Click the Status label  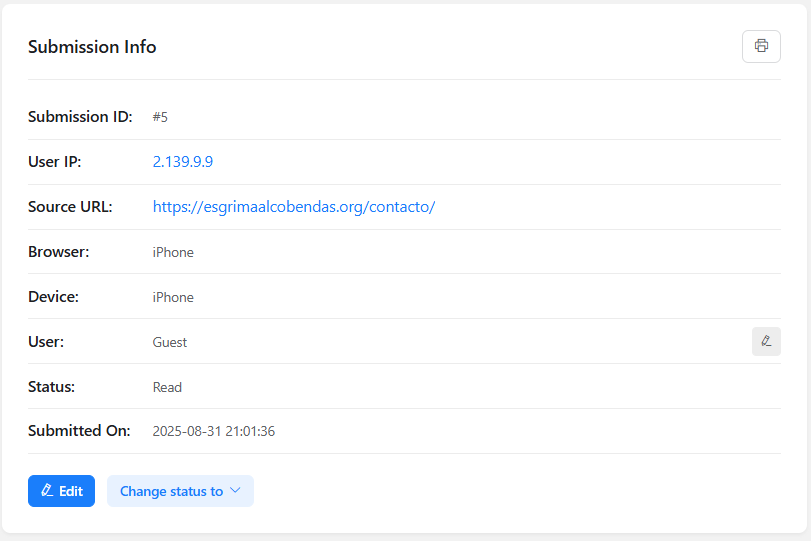[51, 386]
